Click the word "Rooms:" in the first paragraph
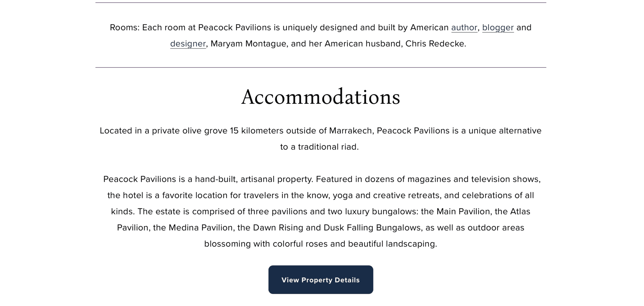Screen dimensions: 644x306 pos(125,28)
